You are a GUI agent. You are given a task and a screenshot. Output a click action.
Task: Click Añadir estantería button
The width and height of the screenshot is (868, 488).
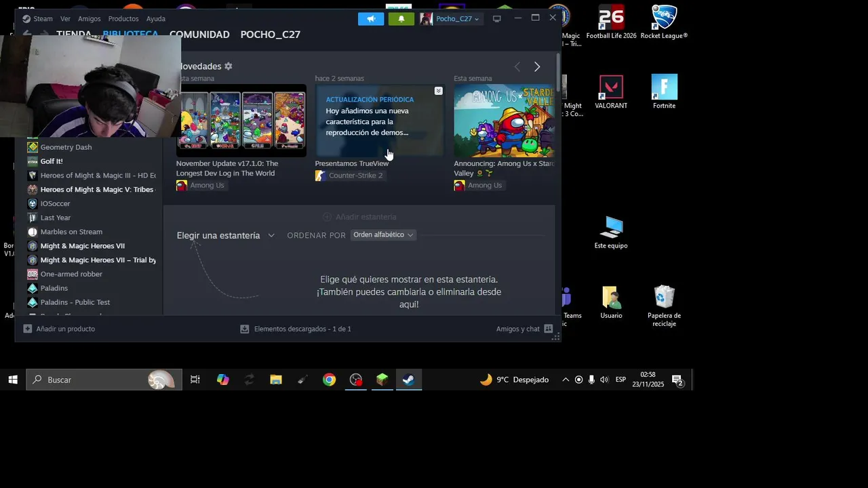359,217
